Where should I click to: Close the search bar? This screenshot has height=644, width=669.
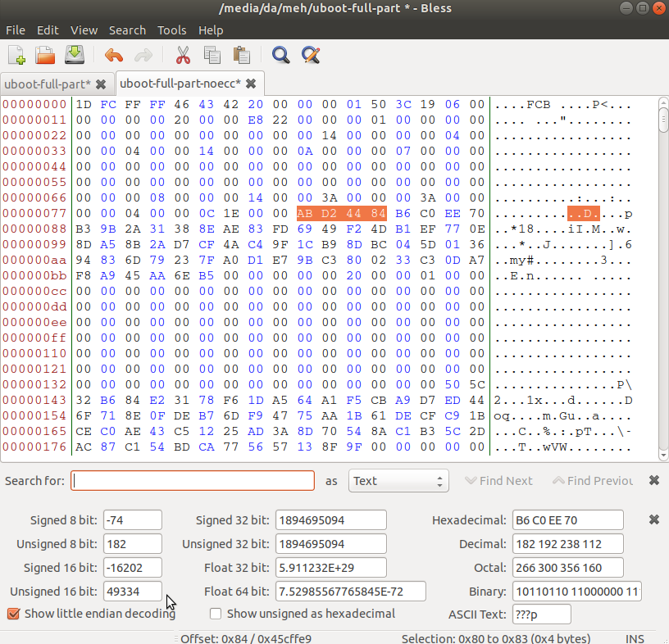pos(654,481)
